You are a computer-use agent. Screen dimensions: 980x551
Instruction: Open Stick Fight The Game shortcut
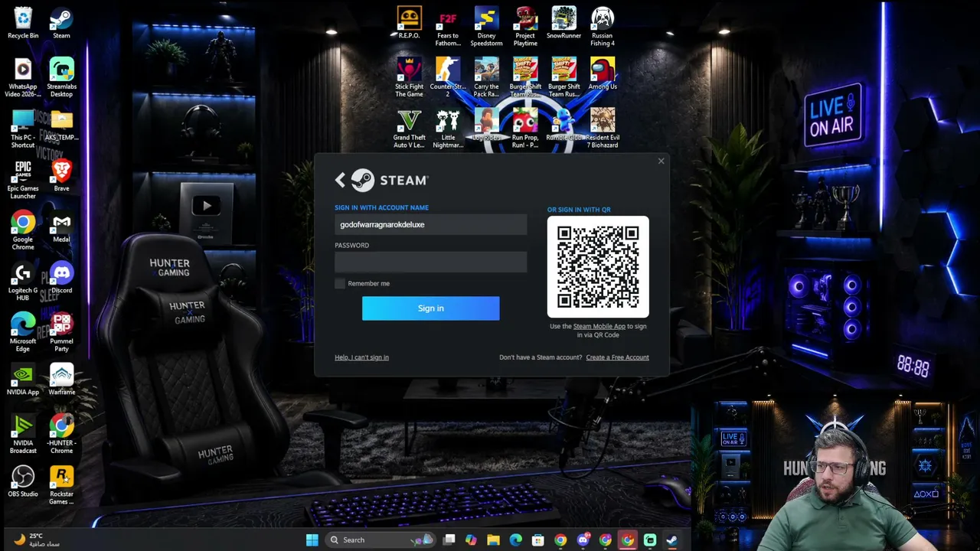point(409,77)
